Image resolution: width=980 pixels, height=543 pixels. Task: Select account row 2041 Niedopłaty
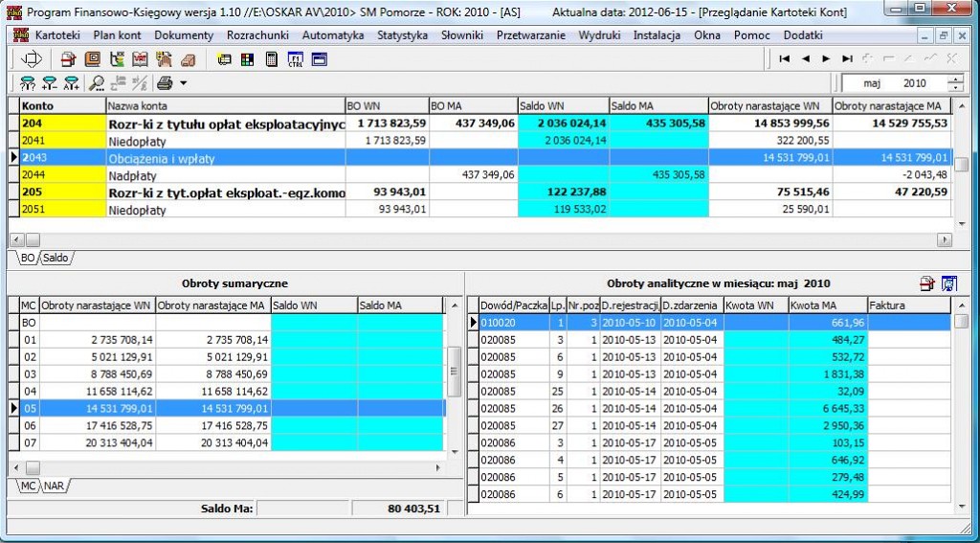point(484,141)
